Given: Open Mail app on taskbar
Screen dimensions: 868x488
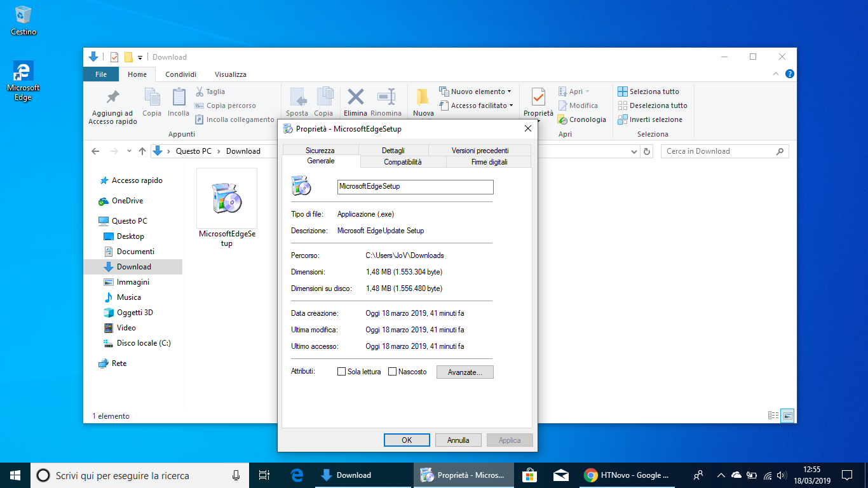Looking at the screenshot, I should [560, 475].
